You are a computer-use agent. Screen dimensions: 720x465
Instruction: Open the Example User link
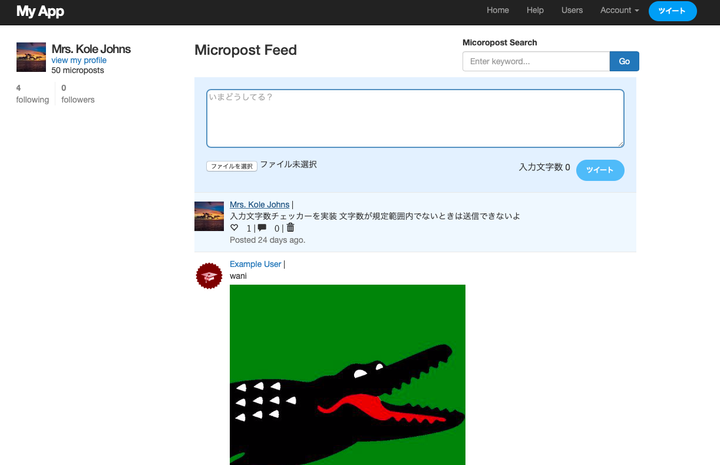coord(255,264)
